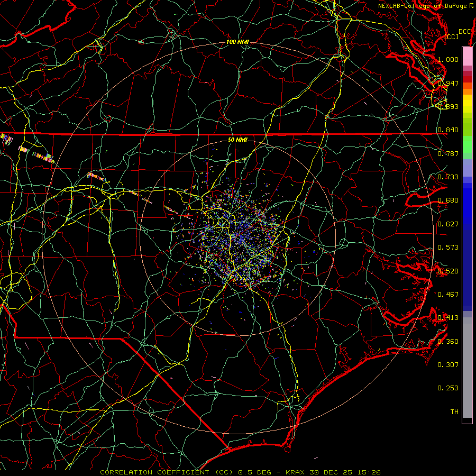This screenshot has height=476, width=476.
Task: Click the [CC] units label above the color bar
Action: coord(452,36)
